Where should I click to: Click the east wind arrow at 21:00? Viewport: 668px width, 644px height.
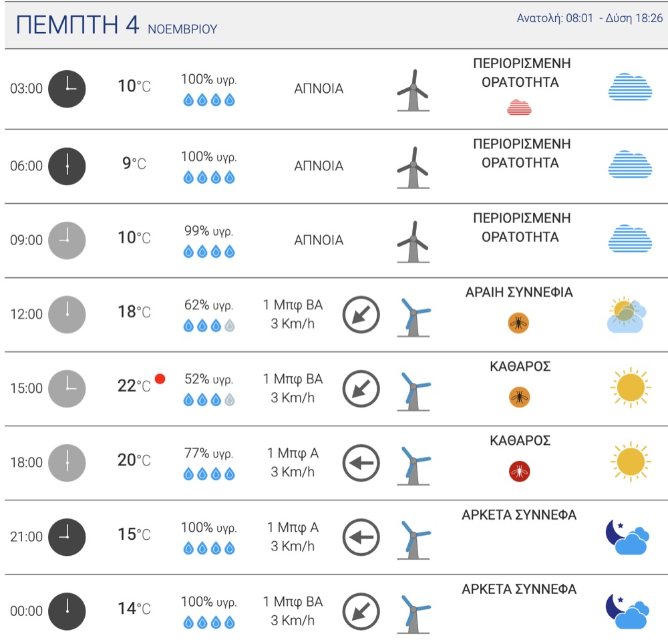click(x=361, y=536)
